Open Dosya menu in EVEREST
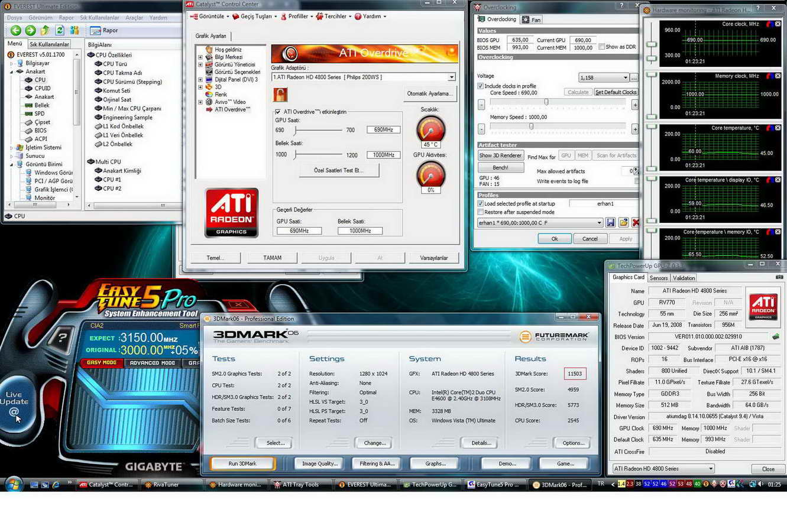787x532 pixels. 14,18
